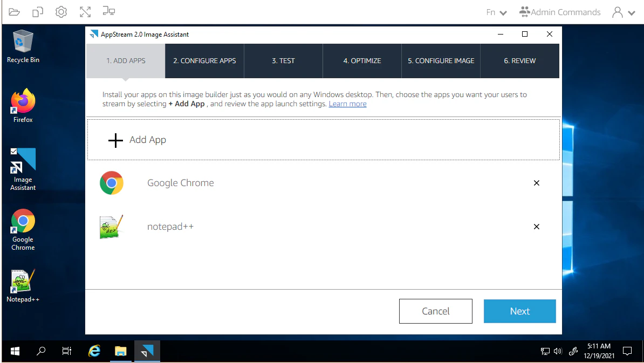Click AppStream logo in window title bar
The width and height of the screenshot is (644, 363).
[x=94, y=34]
